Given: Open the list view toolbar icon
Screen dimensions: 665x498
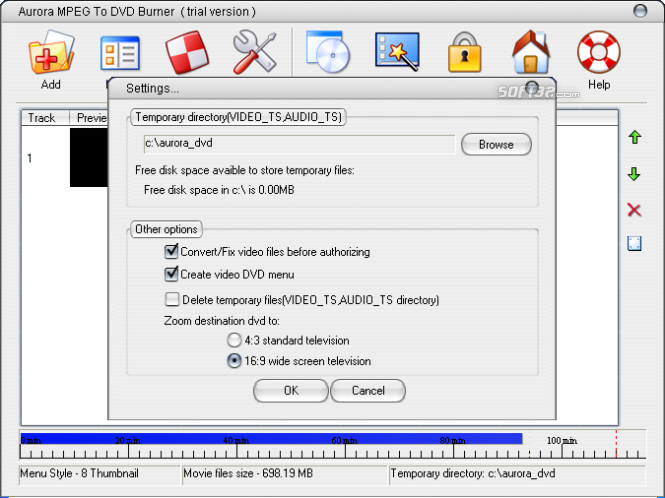Looking at the screenshot, I should pos(120,53).
